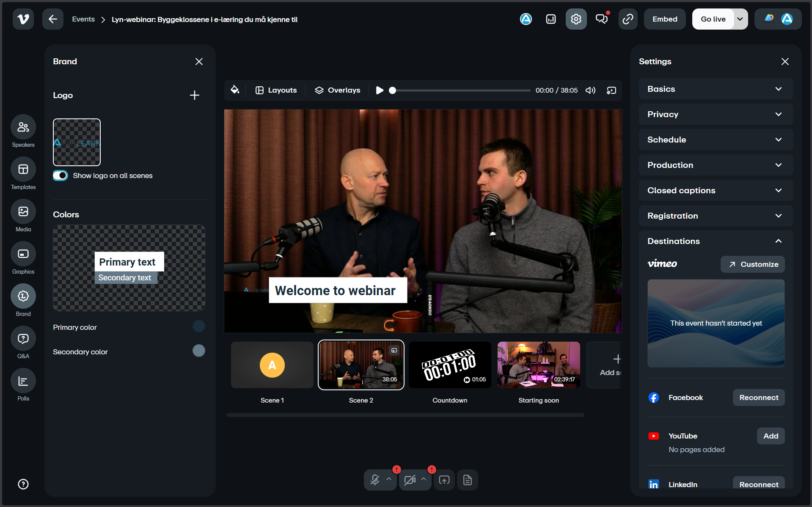Screen dimensions: 812x507
Task: Add a YouTube destination
Action: click(x=771, y=436)
